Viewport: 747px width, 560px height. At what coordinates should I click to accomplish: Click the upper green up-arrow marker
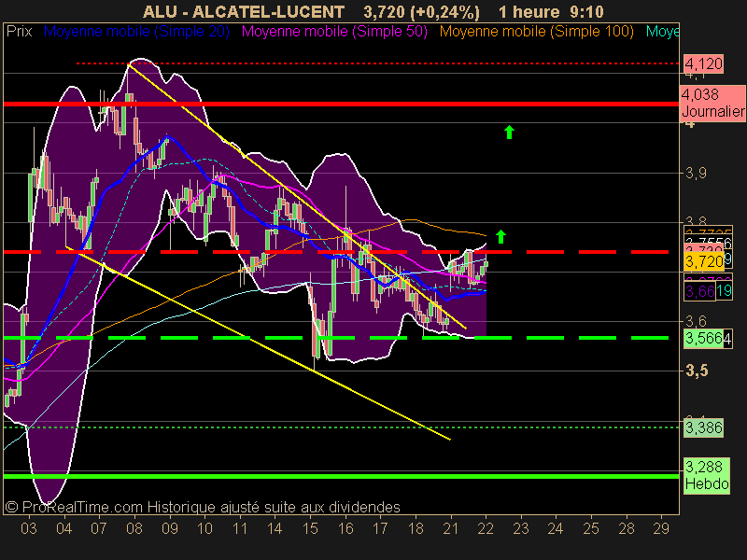[509, 132]
